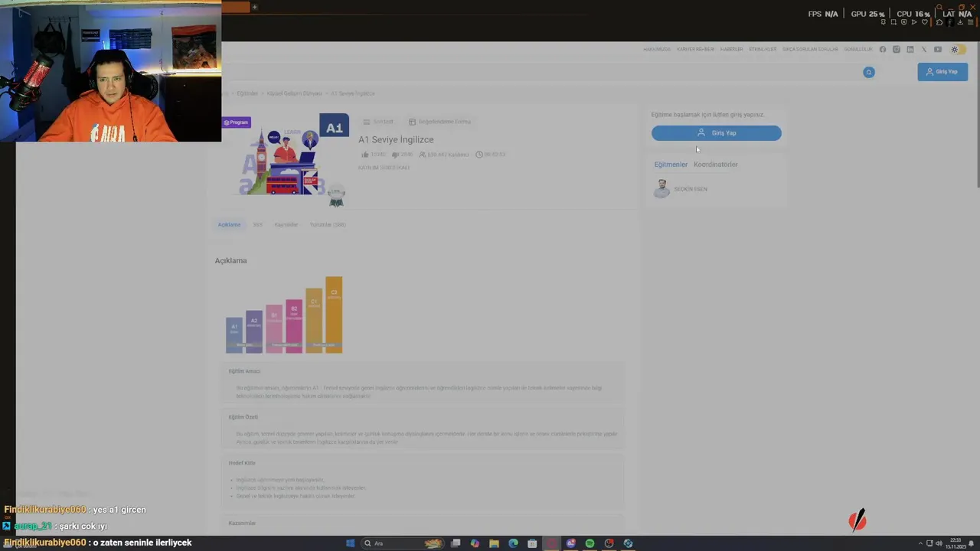Viewport: 980px width, 551px height.
Task: Select the Koordinatörler tab
Action: tap(716, 165)
